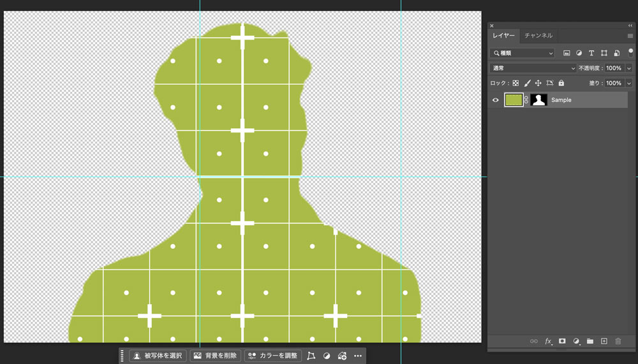
Task: Open the fill slider dropdown arrow
Action: (629, 83)
